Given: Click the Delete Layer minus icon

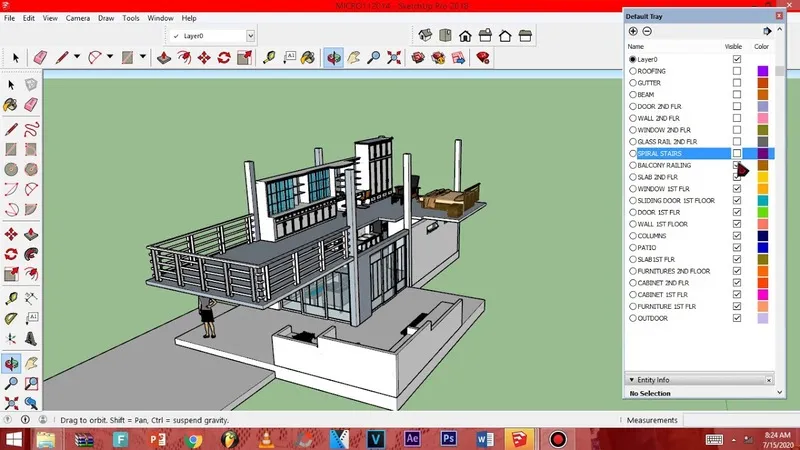Looking at the screenshot, I should pyautogui.click(x=647, y=31).
